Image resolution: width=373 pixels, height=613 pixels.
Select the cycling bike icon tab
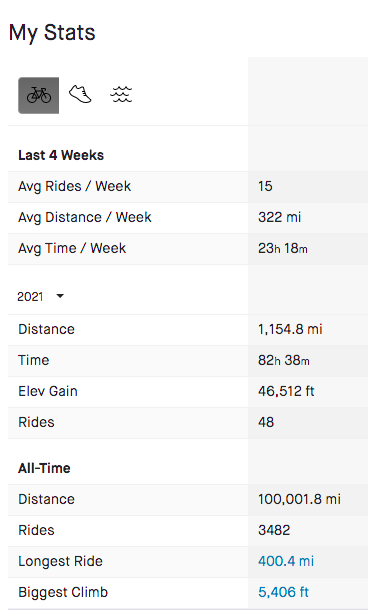point(38,95)
